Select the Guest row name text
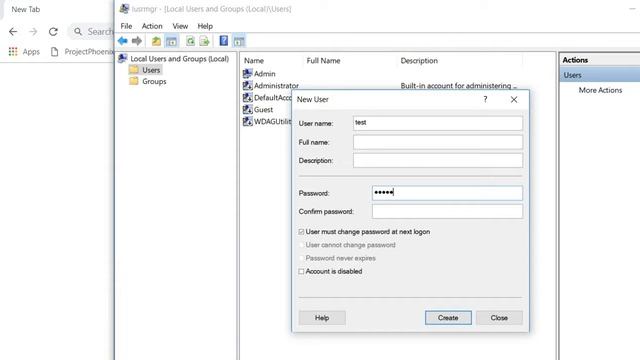This screenshot has width=640, height=360. point(263,109)
